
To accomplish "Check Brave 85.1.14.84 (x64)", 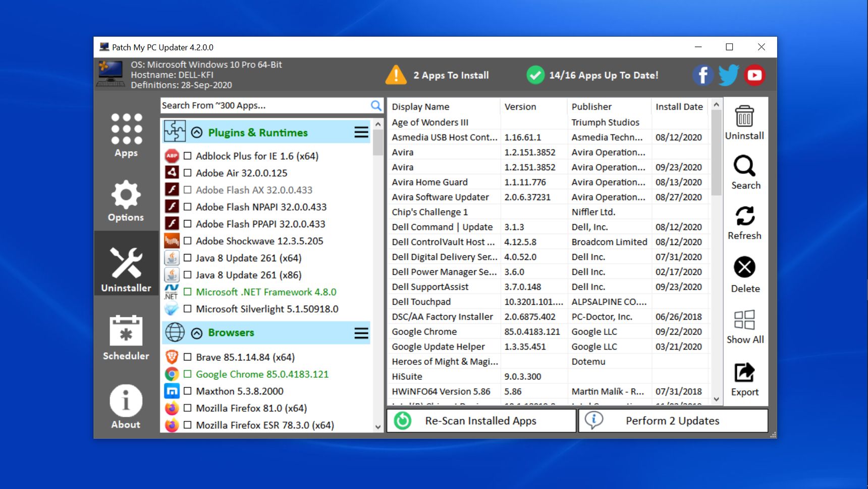I will (187, 357).
